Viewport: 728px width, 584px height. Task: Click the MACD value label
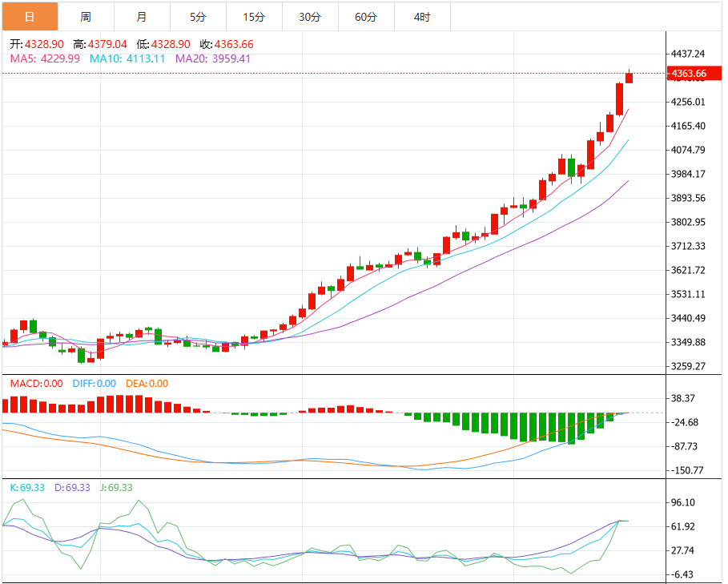[x=36, y=384]
